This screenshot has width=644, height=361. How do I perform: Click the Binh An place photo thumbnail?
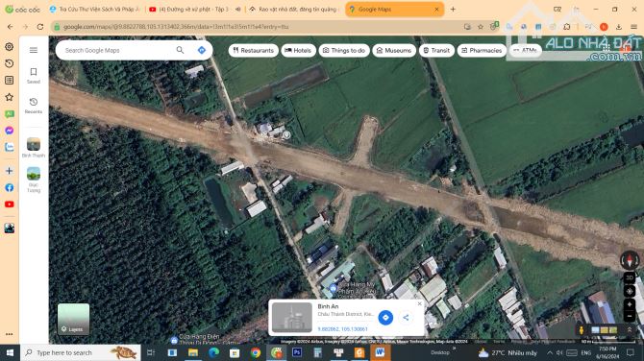point(292,317)
